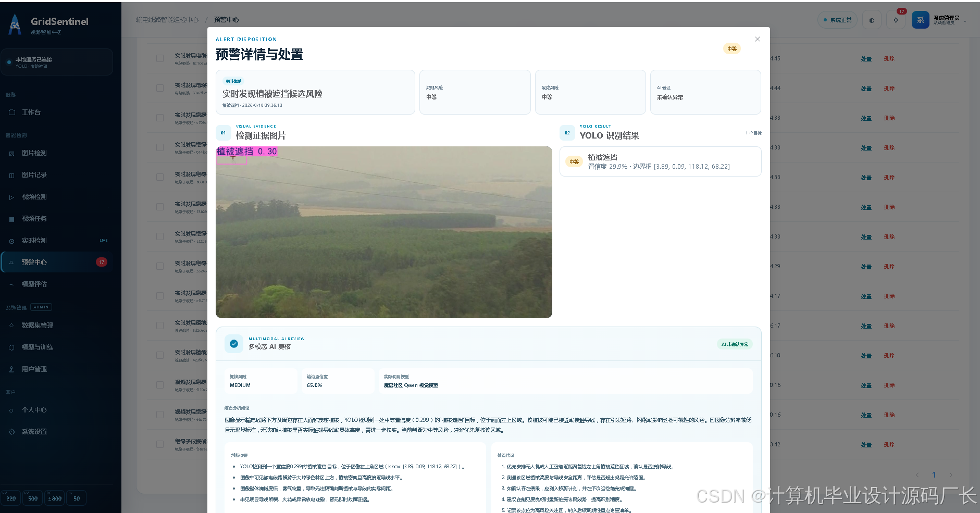Click the 植被遮挡 YOLO result card

point(661,161)
